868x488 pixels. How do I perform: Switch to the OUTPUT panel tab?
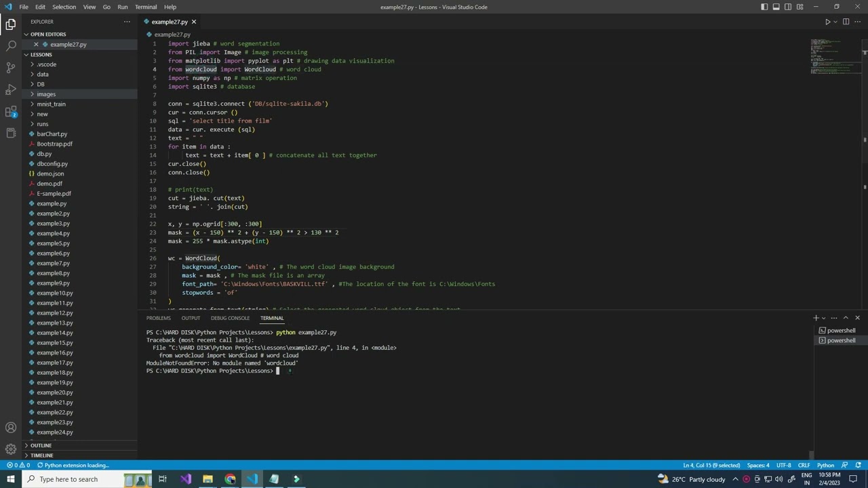[191, 318]
